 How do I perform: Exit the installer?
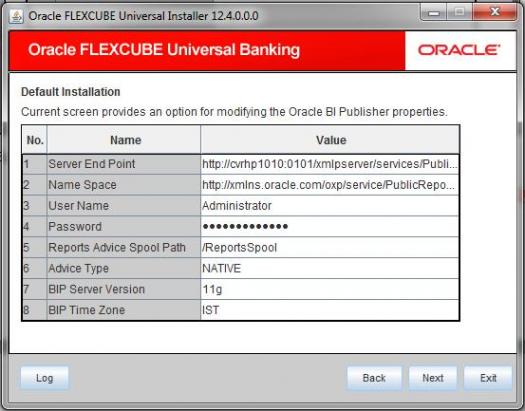488,378
